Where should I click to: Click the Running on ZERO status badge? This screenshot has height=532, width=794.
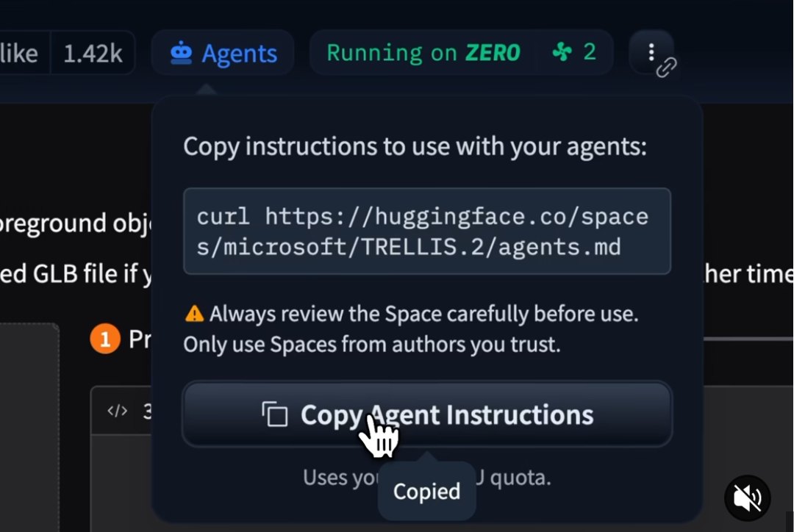[461, 52]
